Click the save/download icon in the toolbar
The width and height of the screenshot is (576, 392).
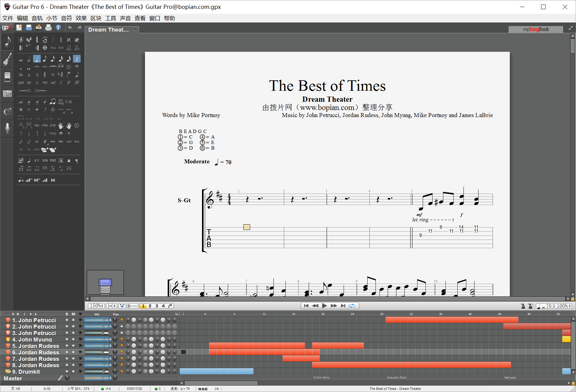[39, 28]
